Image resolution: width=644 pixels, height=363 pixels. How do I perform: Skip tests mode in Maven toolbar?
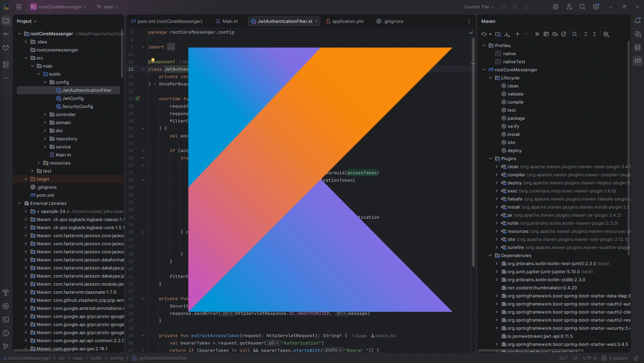click(x=564, y=34)
